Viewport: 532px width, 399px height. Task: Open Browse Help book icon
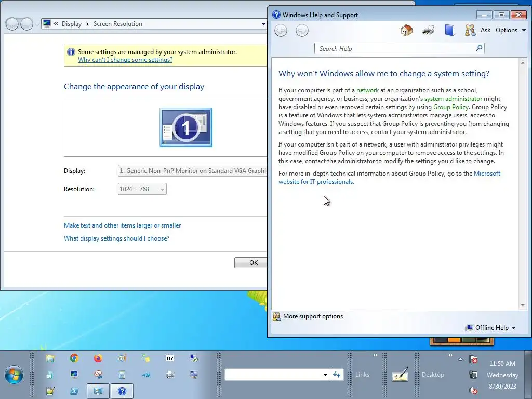tap(449, 30)
